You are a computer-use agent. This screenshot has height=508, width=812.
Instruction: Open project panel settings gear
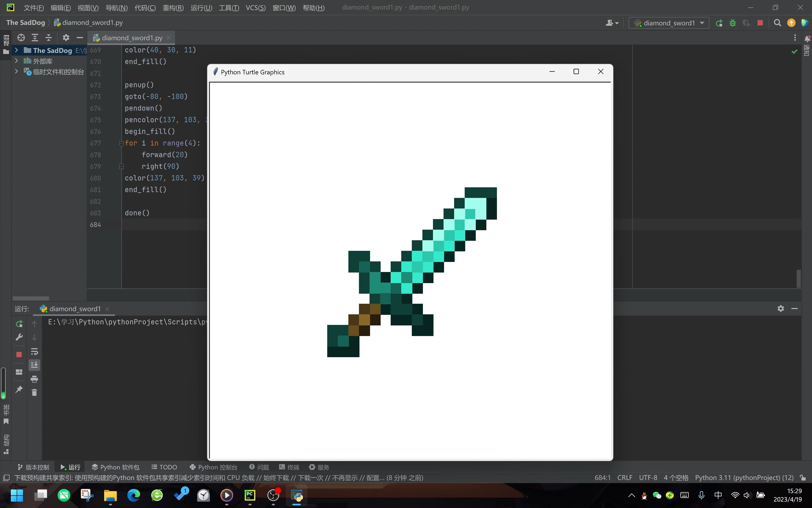66,38
